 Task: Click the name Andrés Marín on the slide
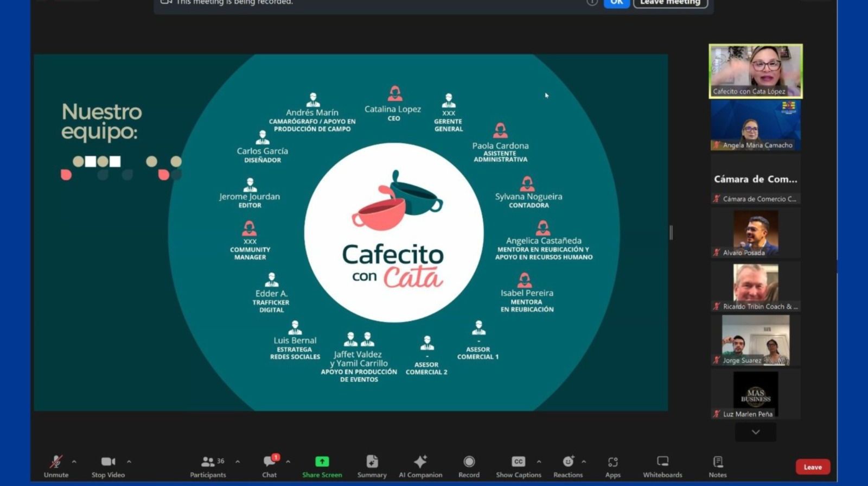pos(312,112)
